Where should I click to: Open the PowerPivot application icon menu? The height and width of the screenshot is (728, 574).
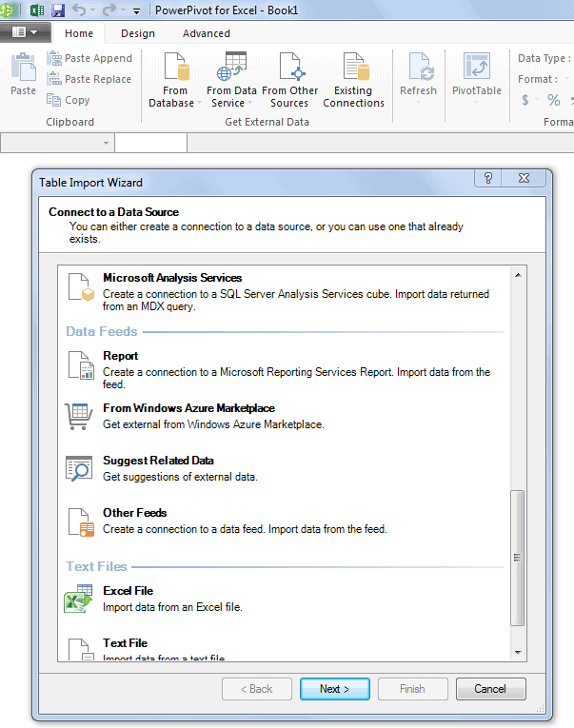(x=7, y=10)
